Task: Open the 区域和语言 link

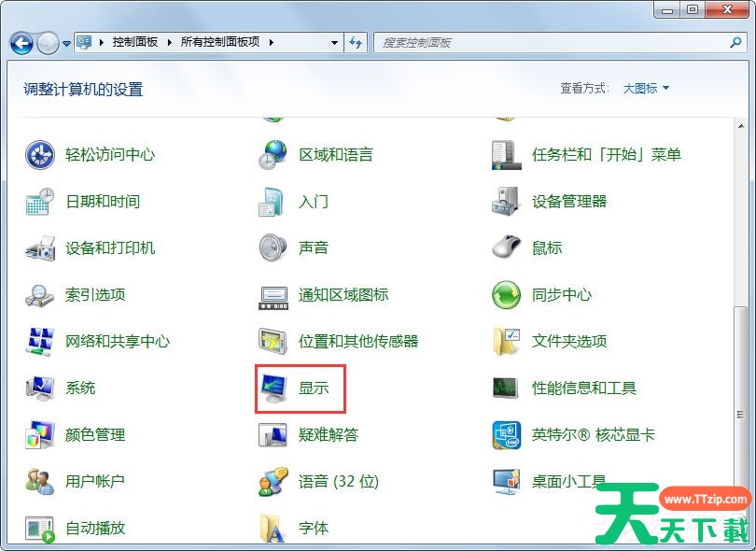Action: (x=336, y=155)
